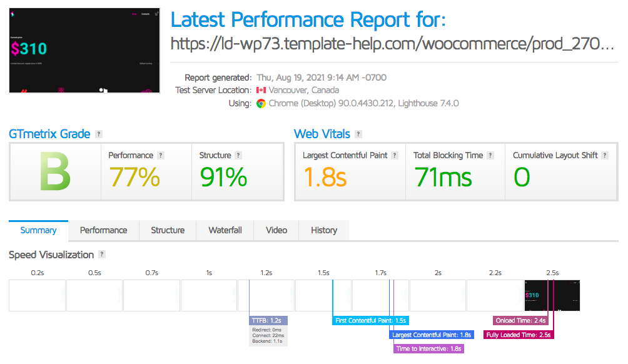Click the Largest Contentful Paint help icon
628x364 pixels.
(395, 156)
